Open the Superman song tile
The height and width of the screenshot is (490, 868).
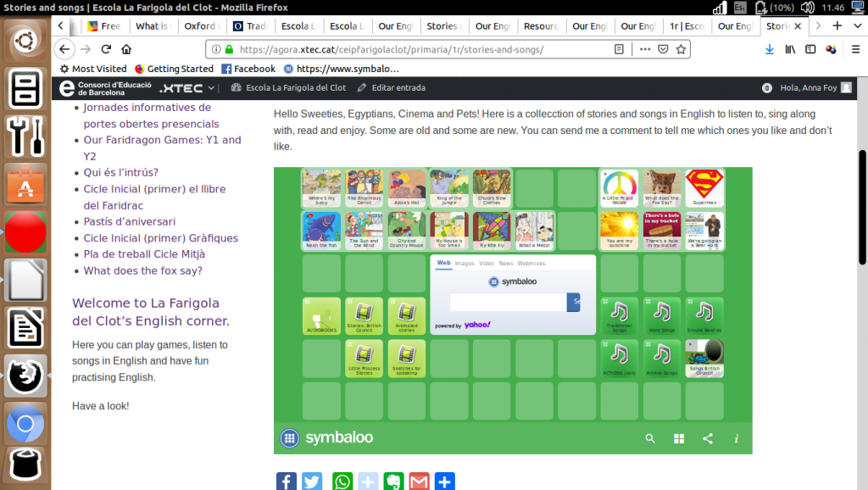(x=704, y=188)
